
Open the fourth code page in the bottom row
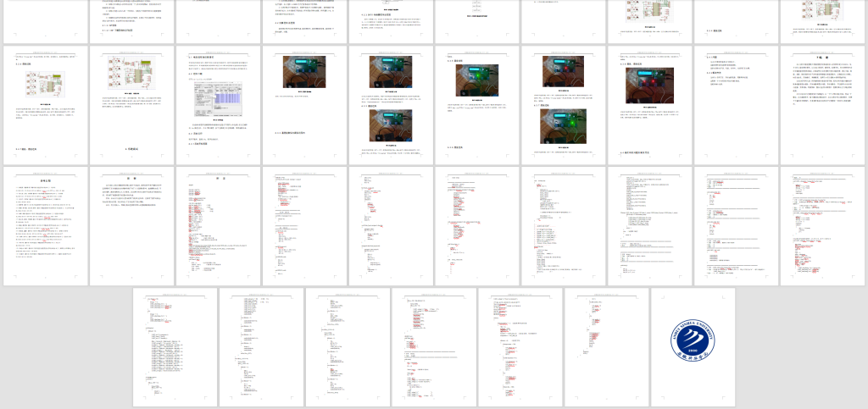coord(434,346)
